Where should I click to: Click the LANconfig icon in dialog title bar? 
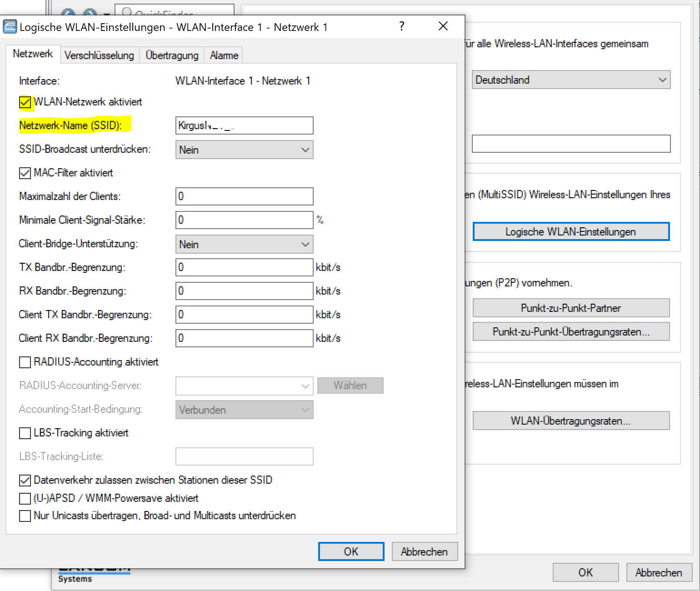click(10, 27)
